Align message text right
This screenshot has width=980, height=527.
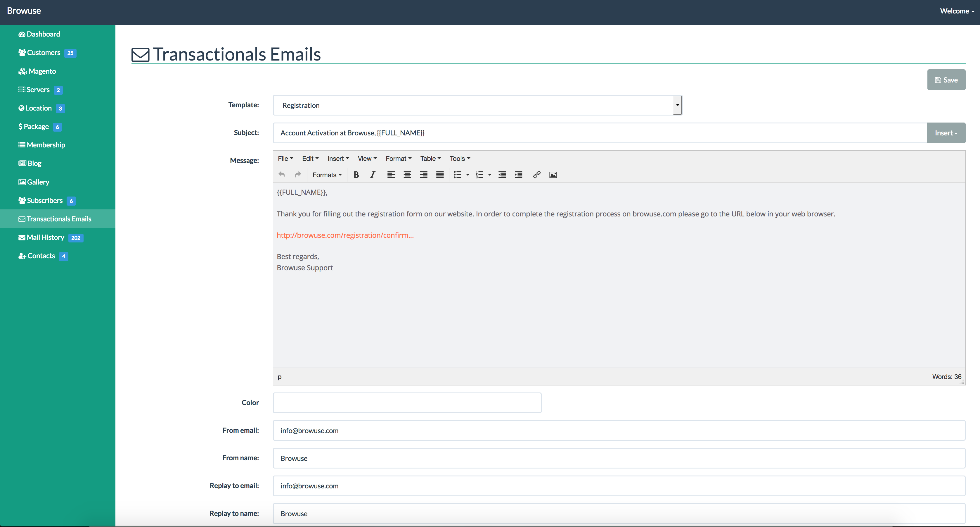423,175
